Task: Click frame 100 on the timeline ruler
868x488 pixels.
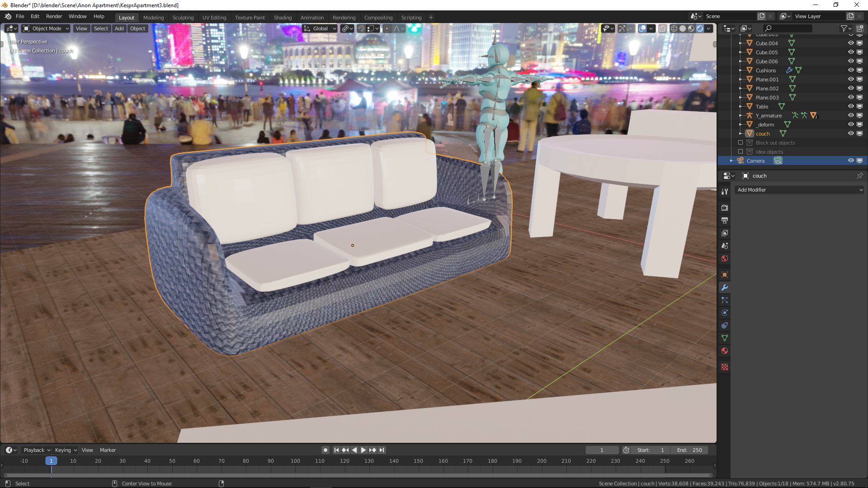Action: pyautogui.click(x=295, y=461)
